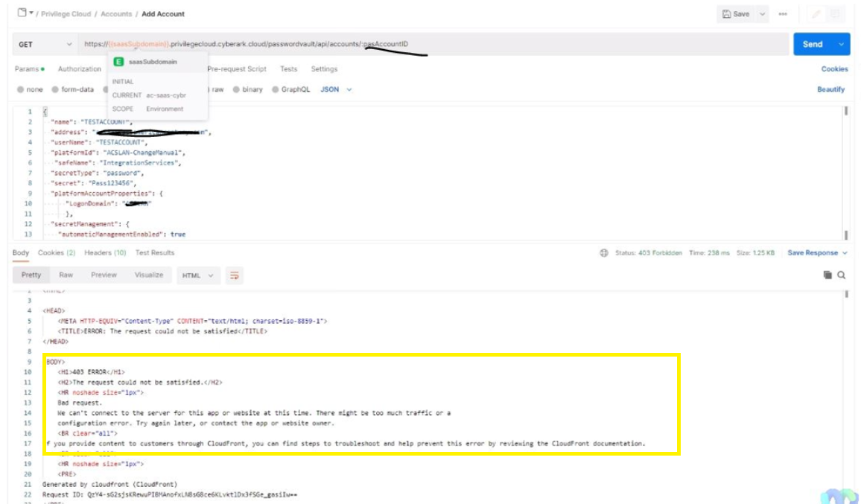The height and width of the screenshot is (504, 861).
Task: Open the comments icon in the header
Action: pyautogui.click(x=835, y=14)
